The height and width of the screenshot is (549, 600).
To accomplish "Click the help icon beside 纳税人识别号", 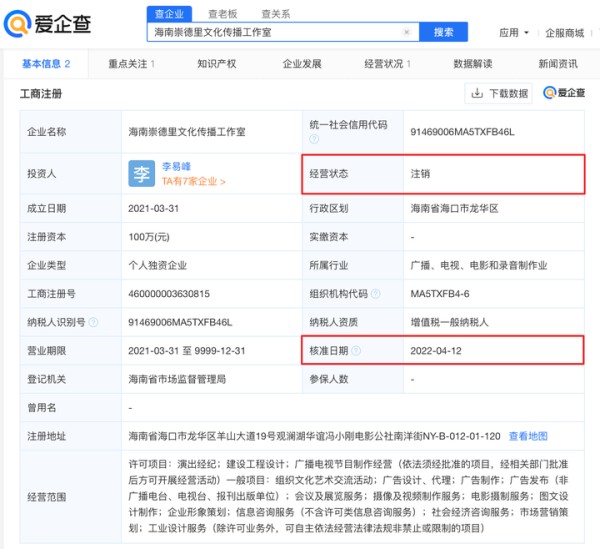I will 93,322.
